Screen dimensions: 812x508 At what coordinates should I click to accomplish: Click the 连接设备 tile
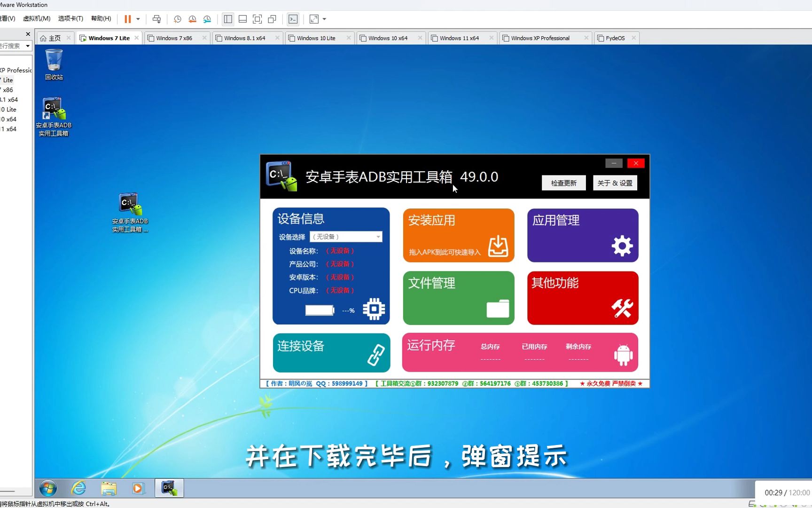click(x=331, y=353)
